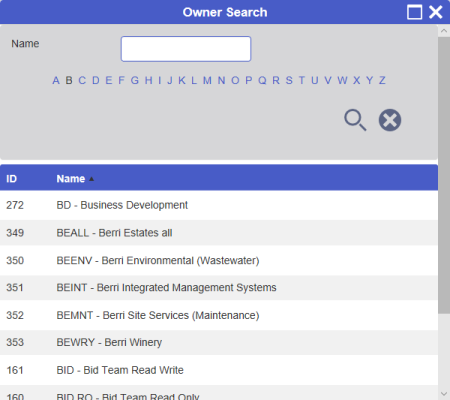
Task: Click ID cell 272
Action: pyautogui.click(x=15, y=205)
